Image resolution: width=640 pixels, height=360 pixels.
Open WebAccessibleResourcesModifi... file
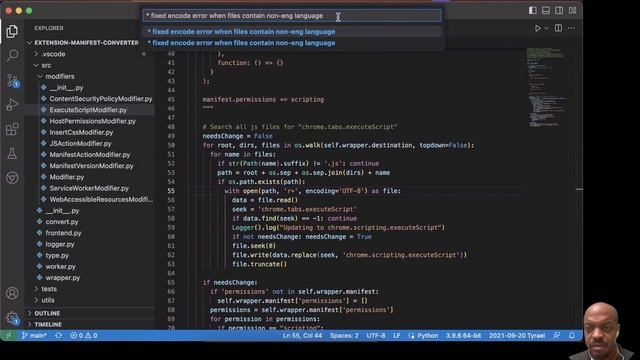[101, 200]
